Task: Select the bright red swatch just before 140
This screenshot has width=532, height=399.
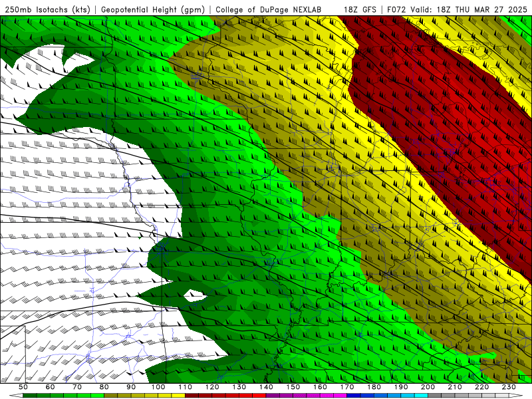Action: click(259, 396)
